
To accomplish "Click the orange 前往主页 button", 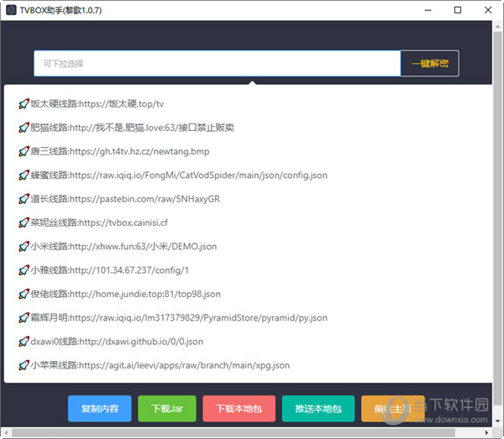I will (x=393, y=409).
